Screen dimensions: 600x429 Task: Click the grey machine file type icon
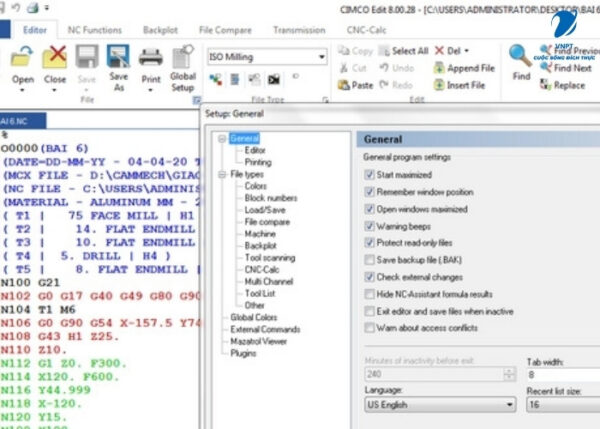[254, 79]
